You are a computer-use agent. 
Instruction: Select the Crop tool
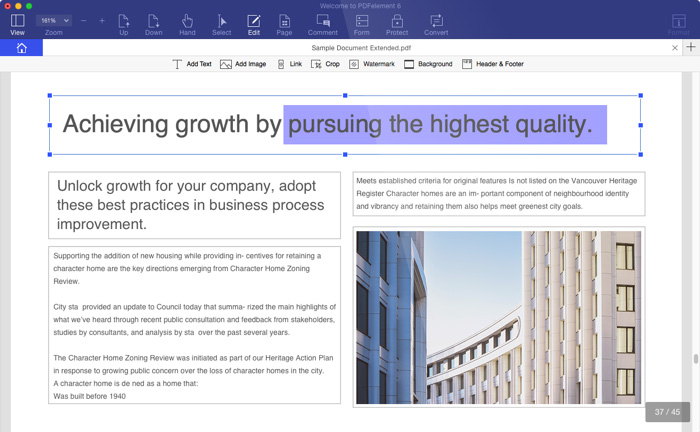tap(325, 64)
